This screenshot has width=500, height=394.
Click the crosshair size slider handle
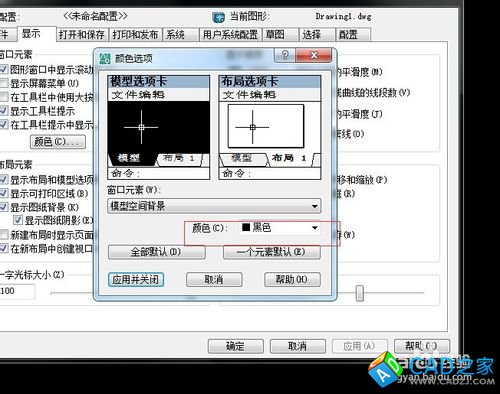tap(359, 293)
